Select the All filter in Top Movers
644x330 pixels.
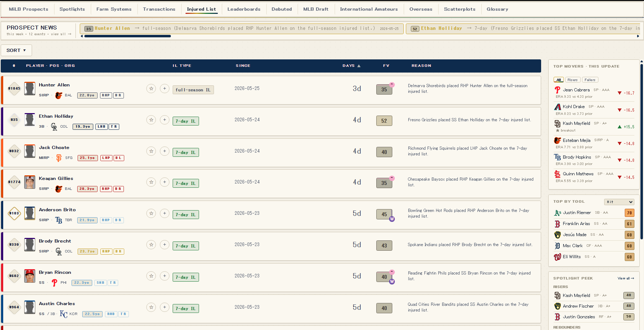(559, 80)
